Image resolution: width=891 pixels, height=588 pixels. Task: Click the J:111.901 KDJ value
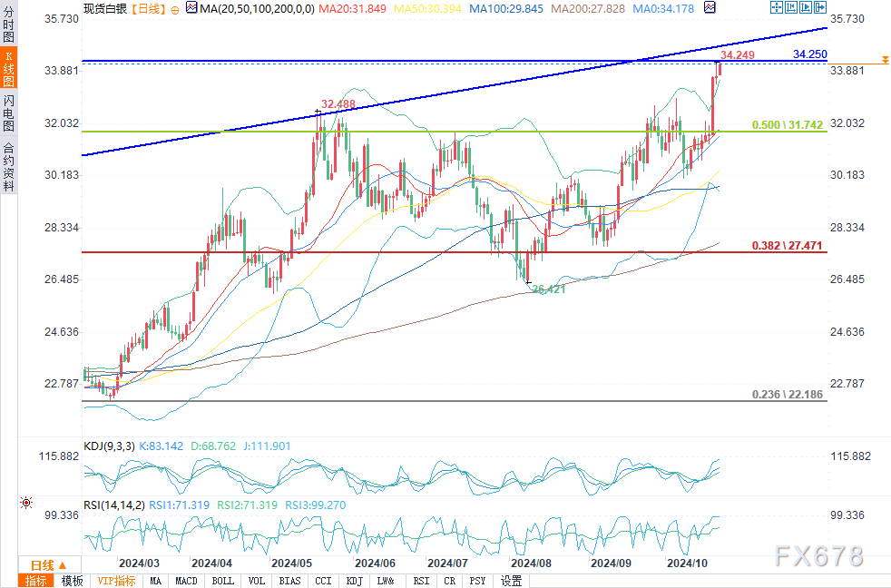point(267,446)
